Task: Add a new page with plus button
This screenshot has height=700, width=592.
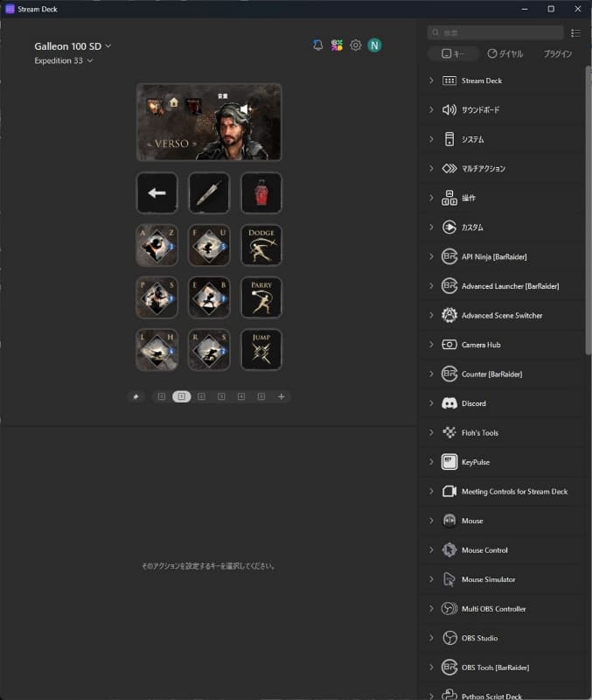Action: pos(281,396)
